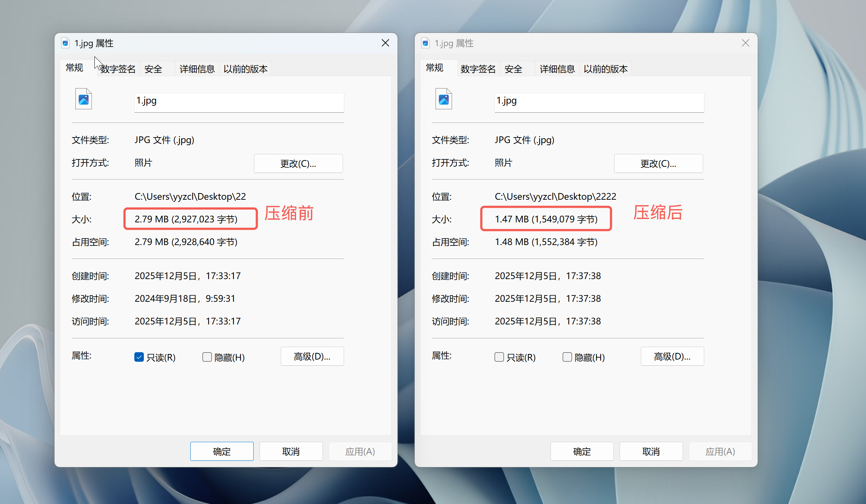This screenshot has width=866, height=504.
Task: Close the right 1.jpg properties dialog
Action: click(x=745, y=43)
